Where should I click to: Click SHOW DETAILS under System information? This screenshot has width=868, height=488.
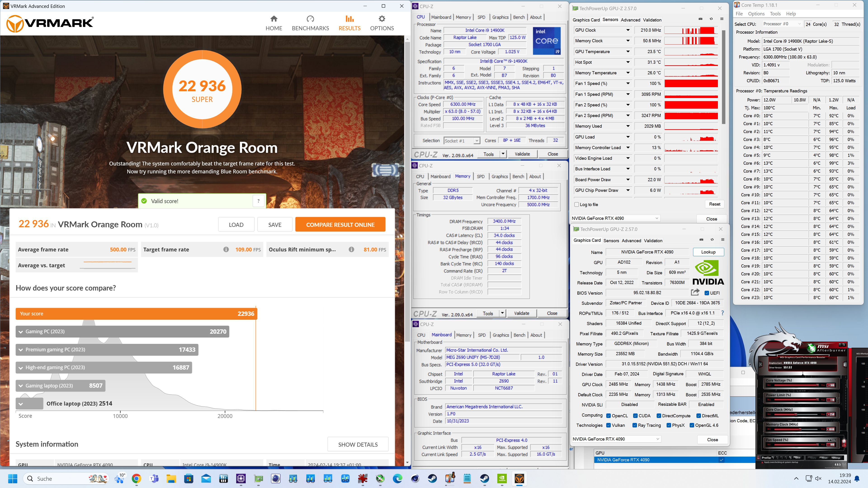pyautogui.click(x=358, y=445)
